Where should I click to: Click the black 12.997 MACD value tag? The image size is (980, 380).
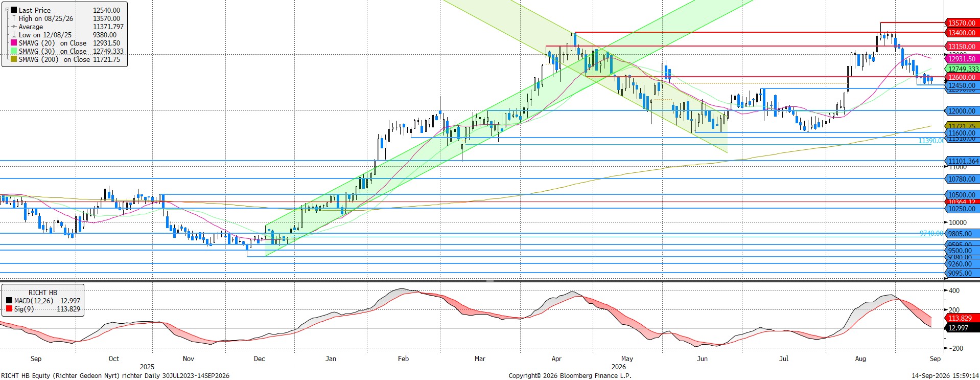pos(962,328)
